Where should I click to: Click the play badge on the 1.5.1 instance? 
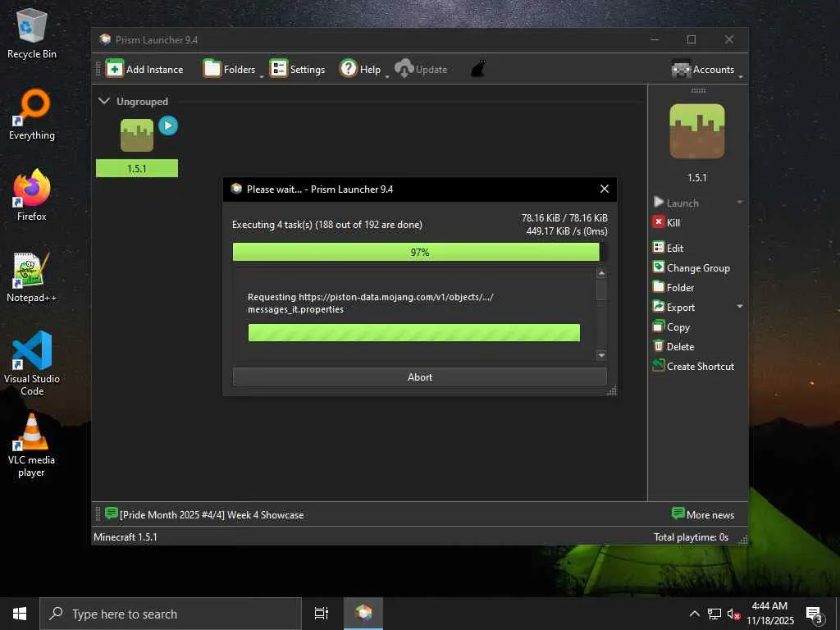click(168, 126)
